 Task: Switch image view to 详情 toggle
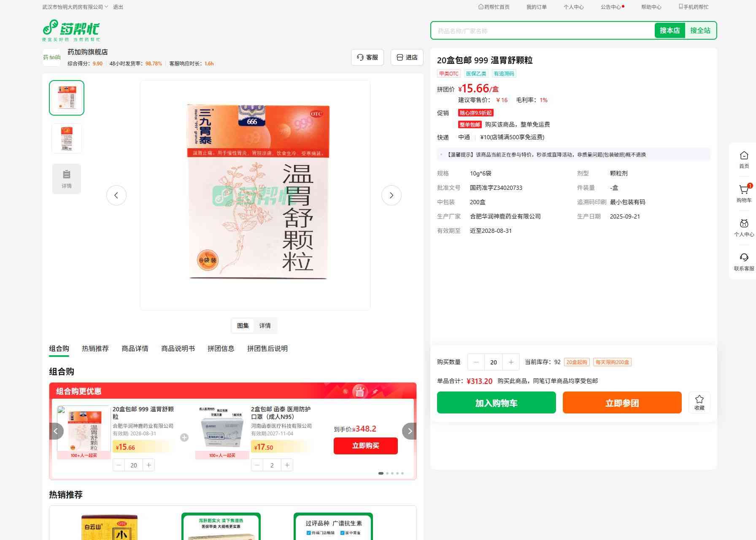[x=265, y=326]
